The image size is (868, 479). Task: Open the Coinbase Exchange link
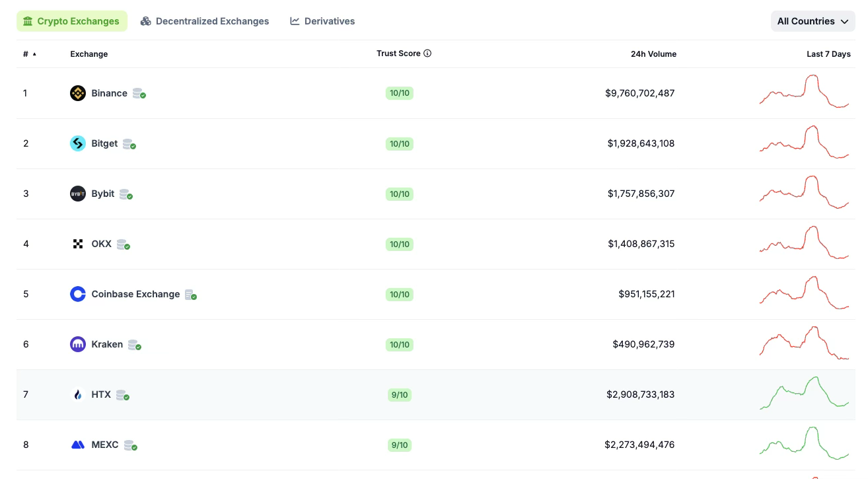pyautogui.click(x=135, y=294)
